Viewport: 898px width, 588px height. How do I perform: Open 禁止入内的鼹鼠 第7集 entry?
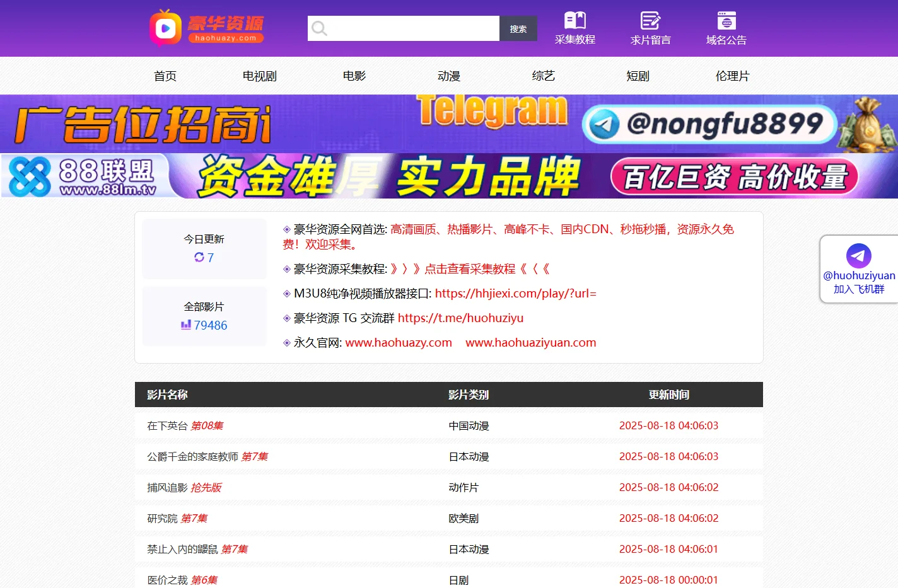point(197,549)
